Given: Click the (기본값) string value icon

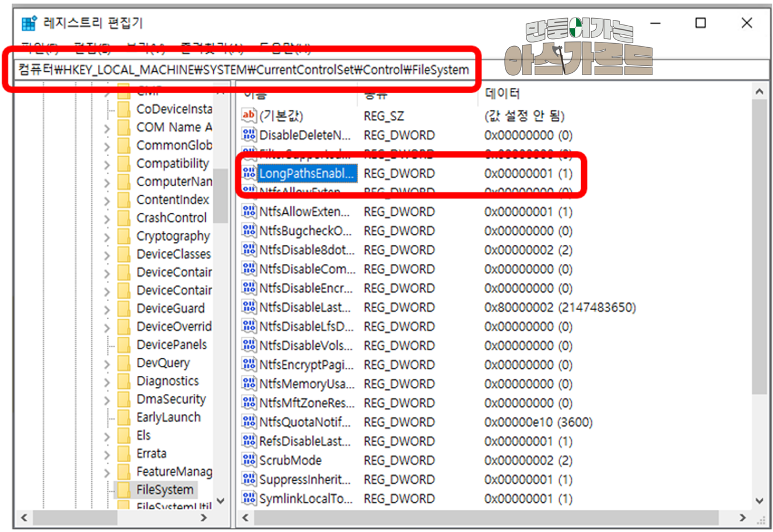Looking at the screenshot, I should 249,115.
